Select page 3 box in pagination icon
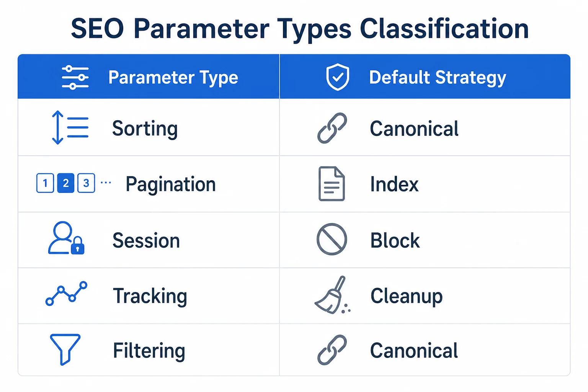This screenshot has width=588, height=392. click(86, 183)
